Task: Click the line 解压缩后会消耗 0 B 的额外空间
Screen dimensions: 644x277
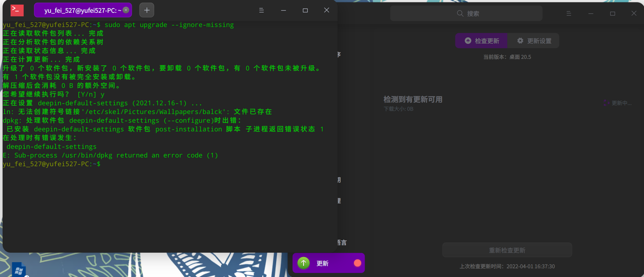Action: 62,86
